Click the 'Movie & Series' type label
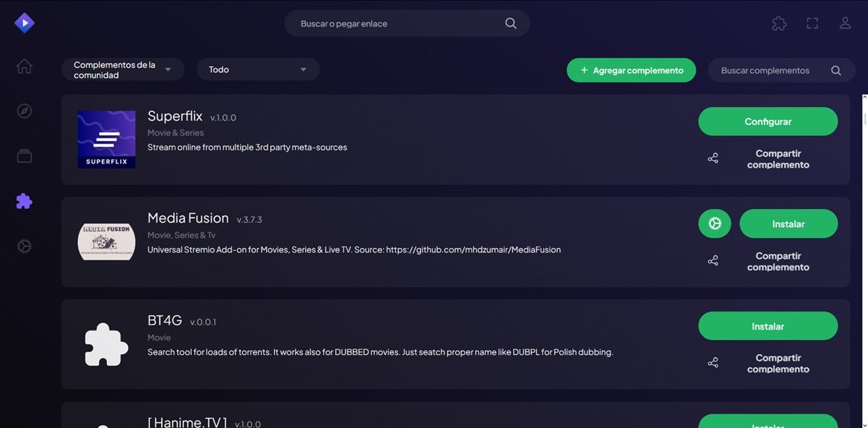Viewport: 868px width, 428px height. click(176, 132)
